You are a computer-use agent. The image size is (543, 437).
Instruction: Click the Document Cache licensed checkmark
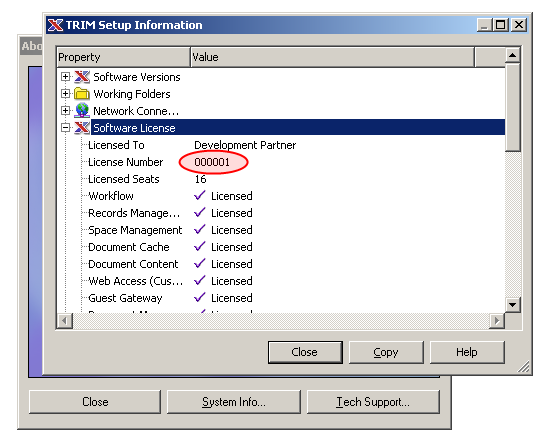(200, 247)
